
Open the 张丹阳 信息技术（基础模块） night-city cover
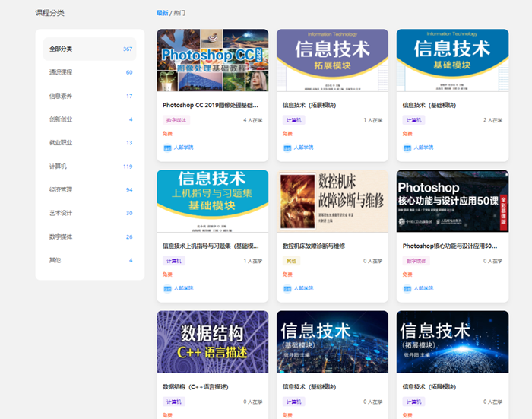[x=333, y=342]
